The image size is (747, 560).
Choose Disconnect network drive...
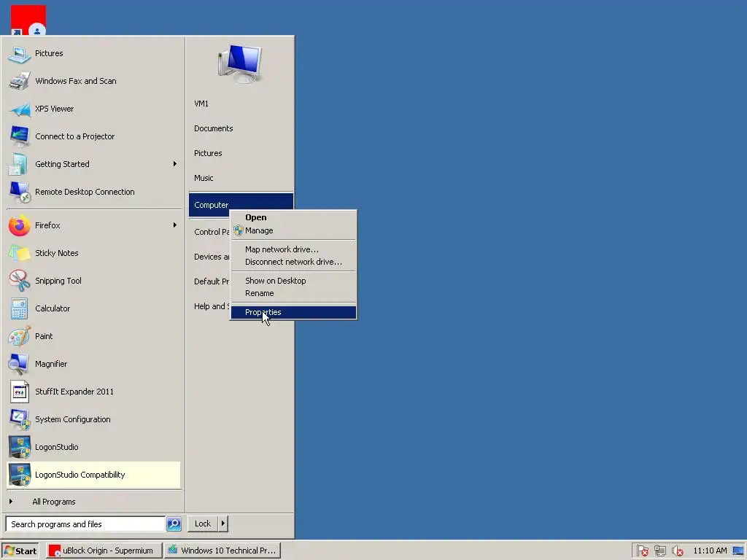[x=293, y=262]
